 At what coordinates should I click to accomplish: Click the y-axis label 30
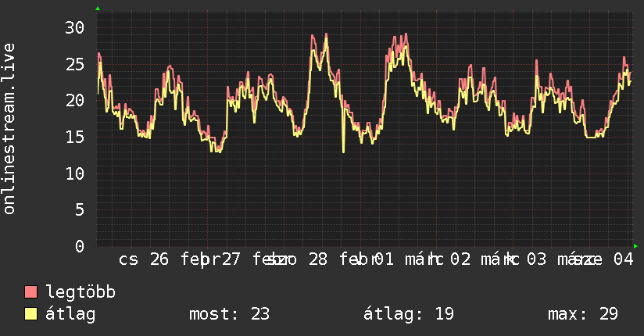[x=75, y=28]
